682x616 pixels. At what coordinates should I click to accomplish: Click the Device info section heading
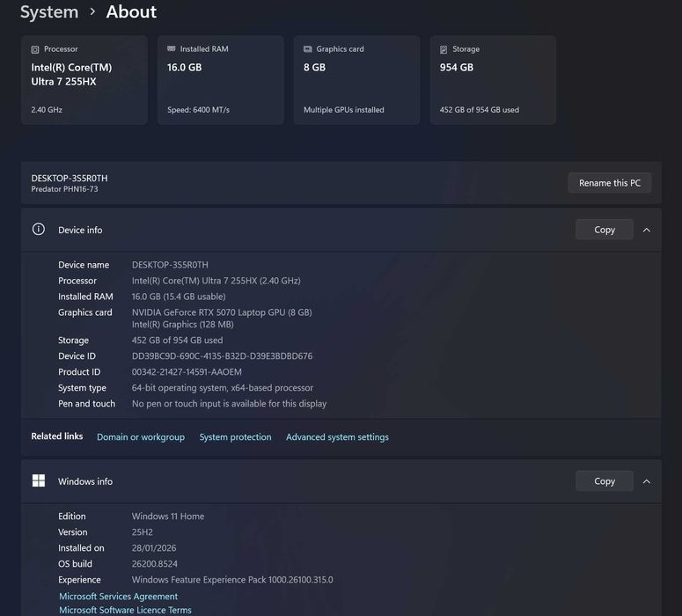80,231
